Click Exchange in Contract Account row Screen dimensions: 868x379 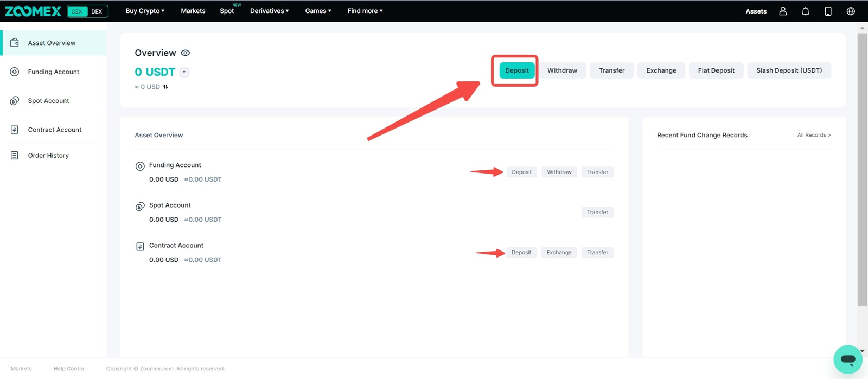(x=559, y=253)
